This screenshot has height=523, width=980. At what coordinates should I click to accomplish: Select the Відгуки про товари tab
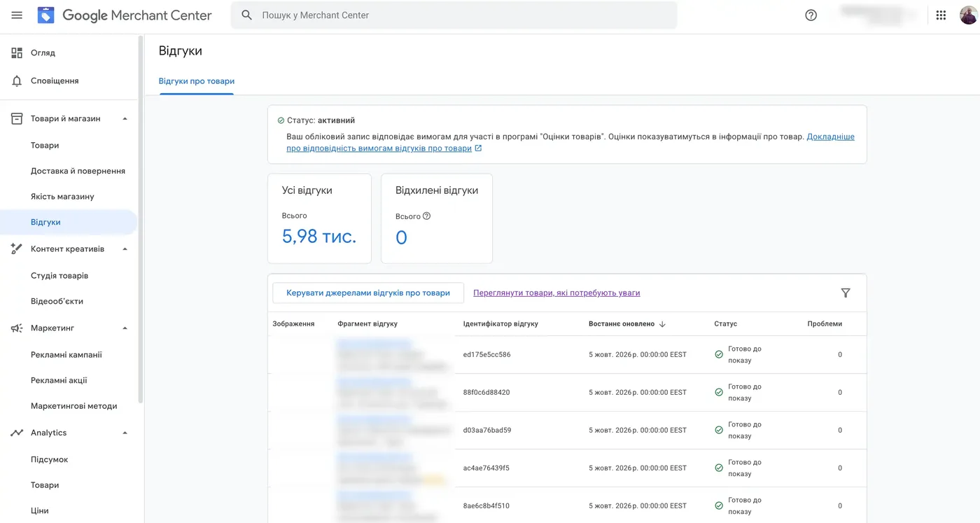tap(196, 81)
